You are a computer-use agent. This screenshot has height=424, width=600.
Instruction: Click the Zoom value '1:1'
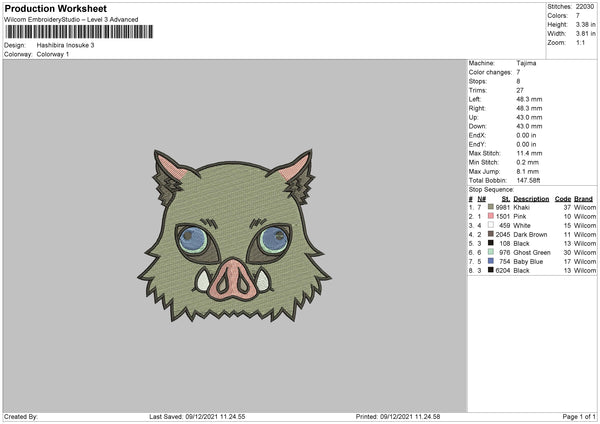pos(580,43)
